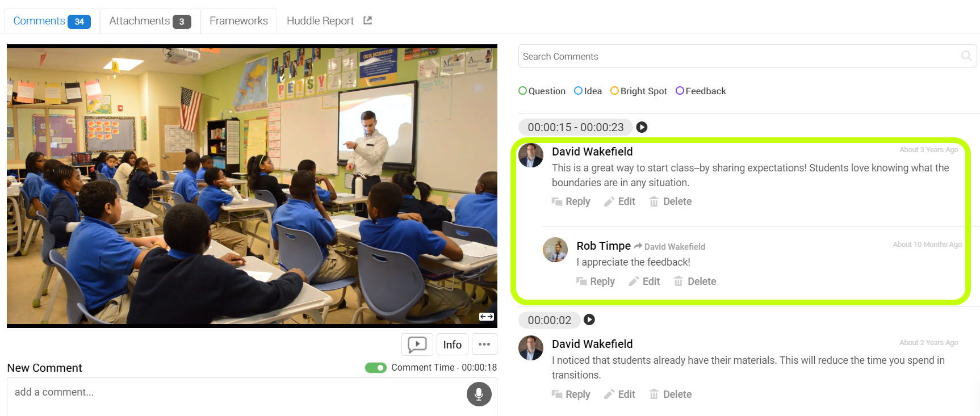Expand video with the double-arrow icon
This screenshot has height=416, width=980.
(x=487, y=317)
